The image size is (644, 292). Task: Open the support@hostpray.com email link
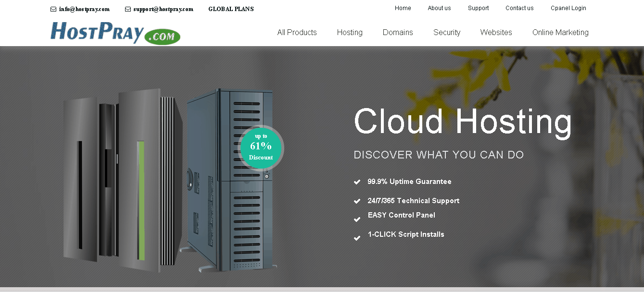[163, 9]
